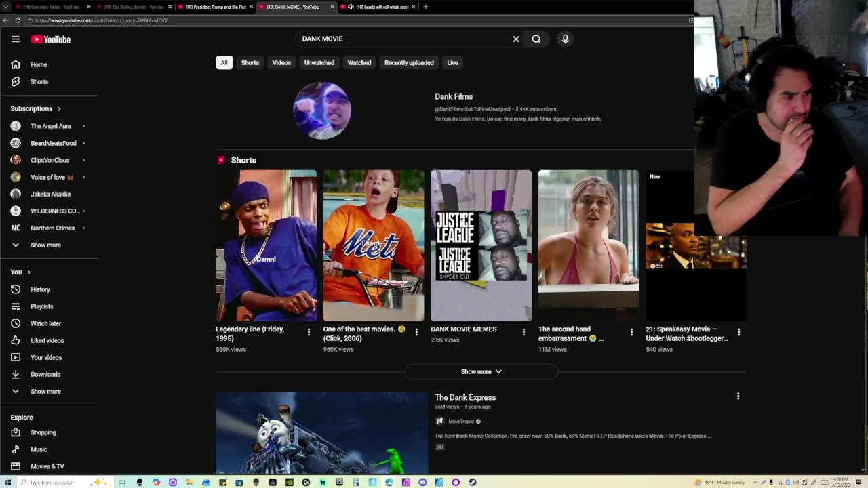
Task: Open options for Legendary line (Friday, 1995) short
Action: pyautogui.click(x=309, y=332)
